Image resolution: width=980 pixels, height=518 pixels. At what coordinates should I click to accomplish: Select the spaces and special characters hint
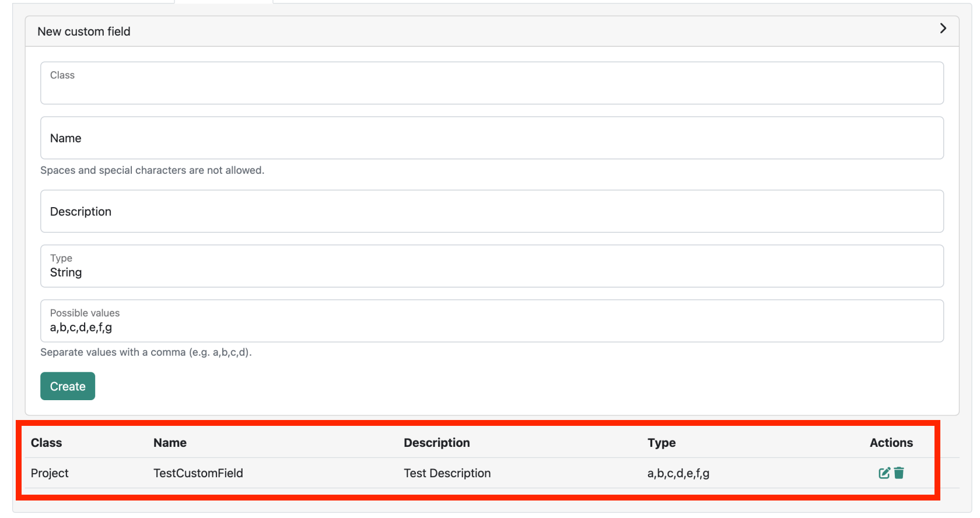(152, 170)
